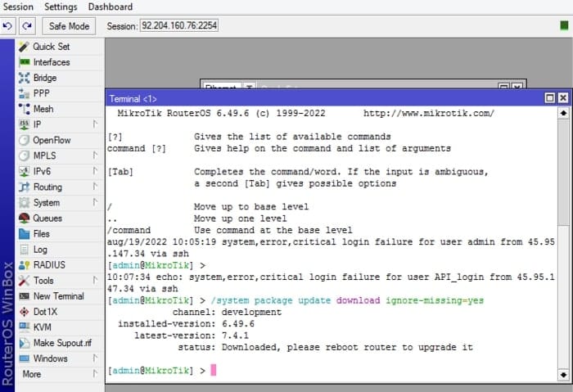Open the Settings menu
The image size is (573, 392).
tap(61, 7)
